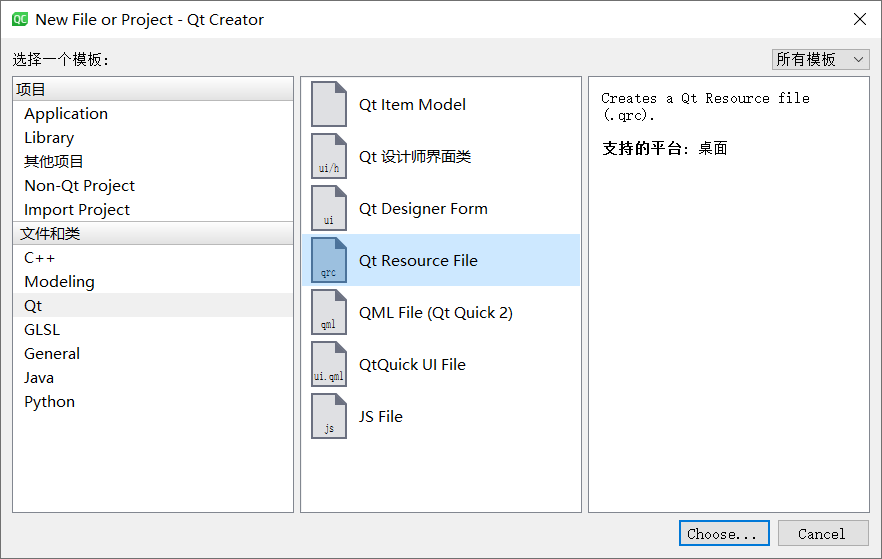
Task: Select the Library project category
Action: [x=152, y=138]
